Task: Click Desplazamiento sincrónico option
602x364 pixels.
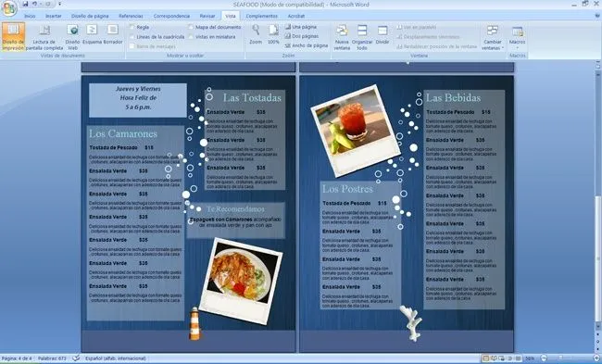Action: 428,37
